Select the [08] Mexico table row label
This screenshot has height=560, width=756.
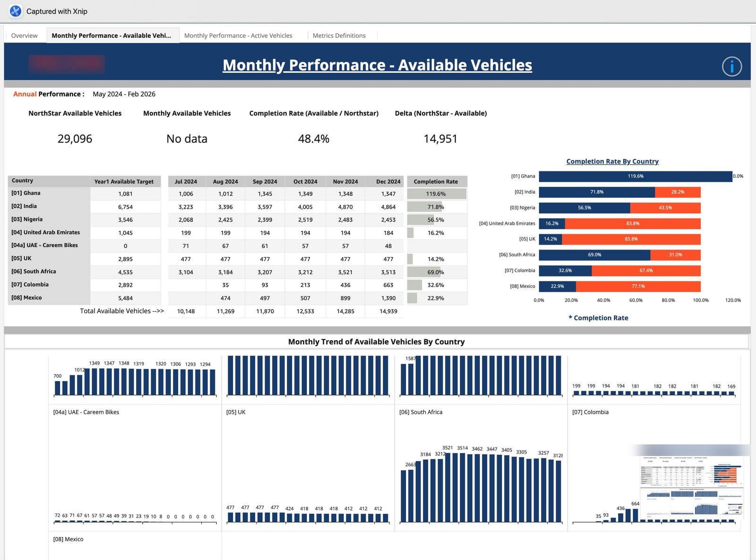pos(26,298)
